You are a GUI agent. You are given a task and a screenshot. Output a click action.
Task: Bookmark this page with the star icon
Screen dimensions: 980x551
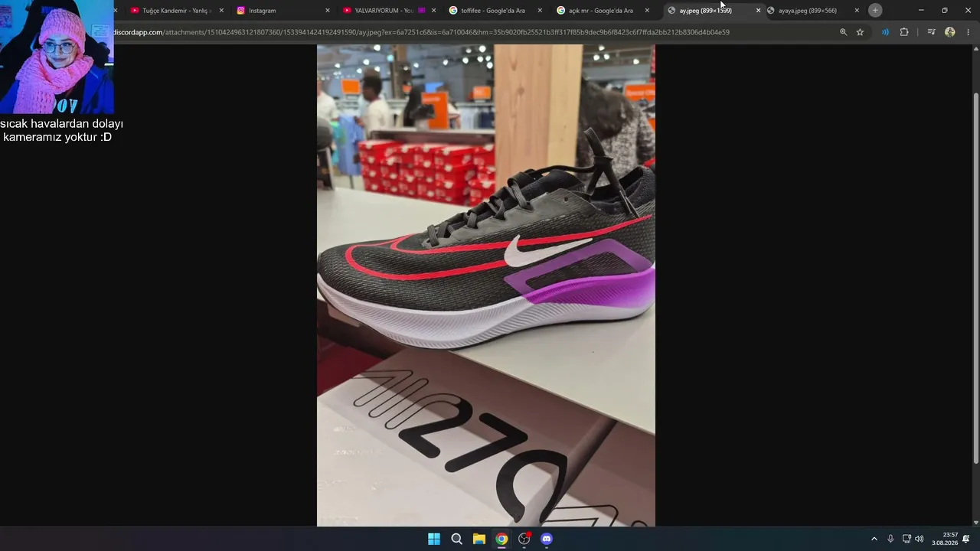click(x=860, y=32)
